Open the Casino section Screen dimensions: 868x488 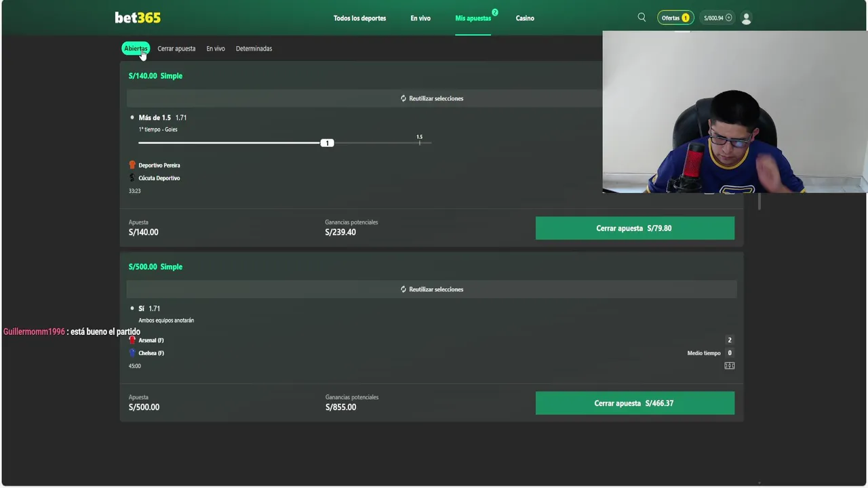(525, 18)
